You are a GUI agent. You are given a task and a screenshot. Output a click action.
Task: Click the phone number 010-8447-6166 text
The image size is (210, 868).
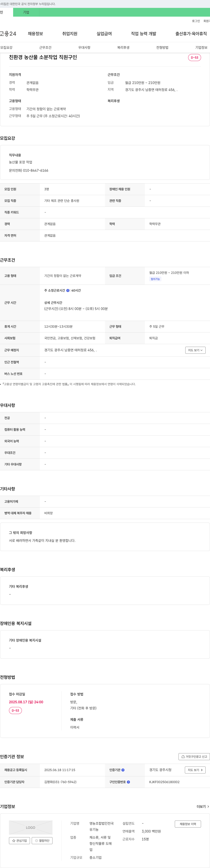pyautogui.click(x=36, y=170)
